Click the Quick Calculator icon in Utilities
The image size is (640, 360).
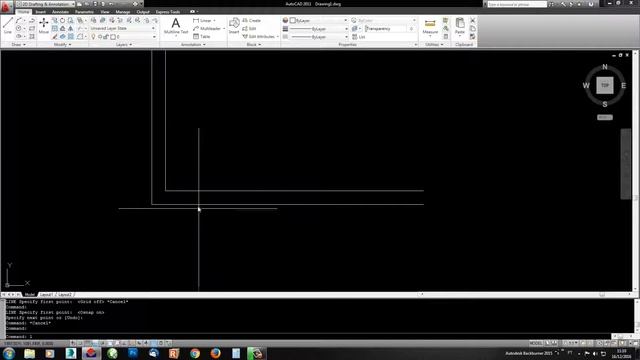pos(446,36)
